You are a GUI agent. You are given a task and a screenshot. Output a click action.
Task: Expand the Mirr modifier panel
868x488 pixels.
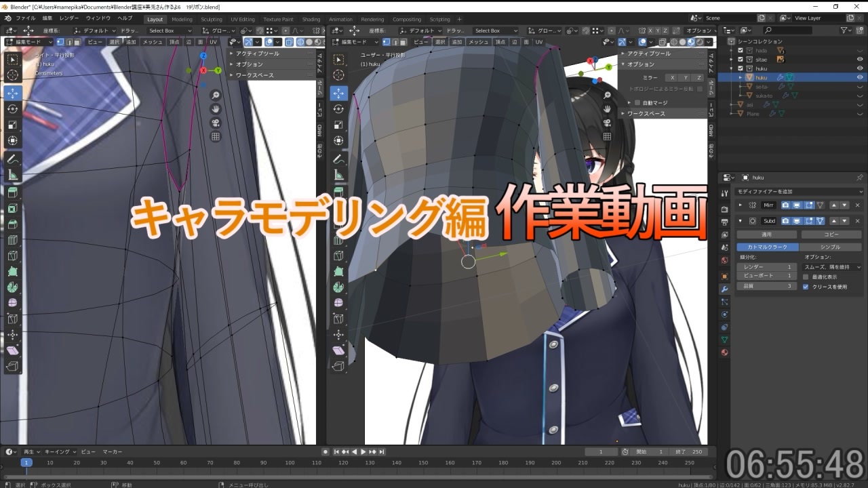coord(740,205)
